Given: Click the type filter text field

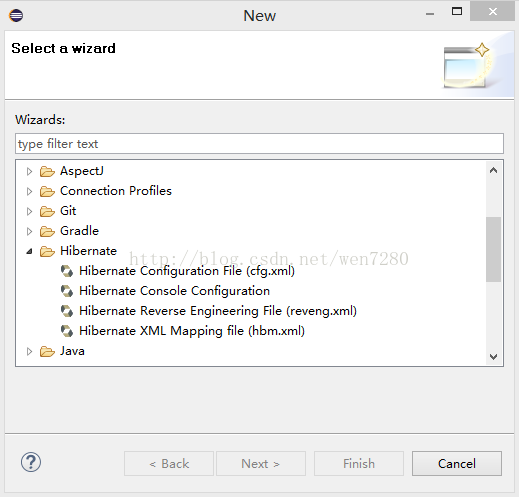Looking at the screenshot, I should pyautogui.click(x=259, y=144).
